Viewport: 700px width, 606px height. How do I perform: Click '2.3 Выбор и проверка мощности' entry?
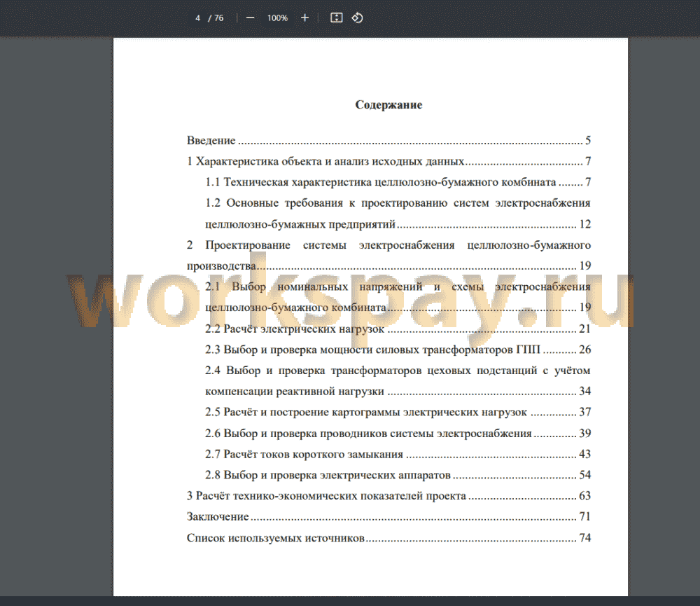click(x=398, y=350)
